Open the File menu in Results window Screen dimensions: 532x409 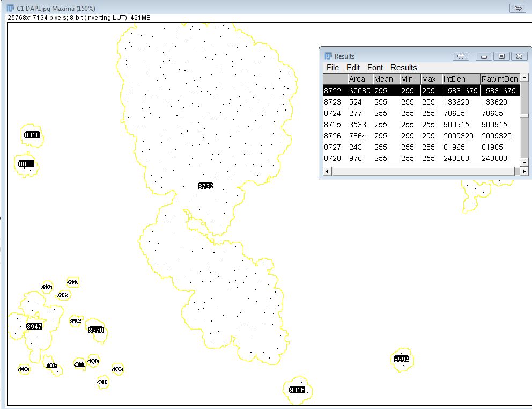[x=332, y=68]
